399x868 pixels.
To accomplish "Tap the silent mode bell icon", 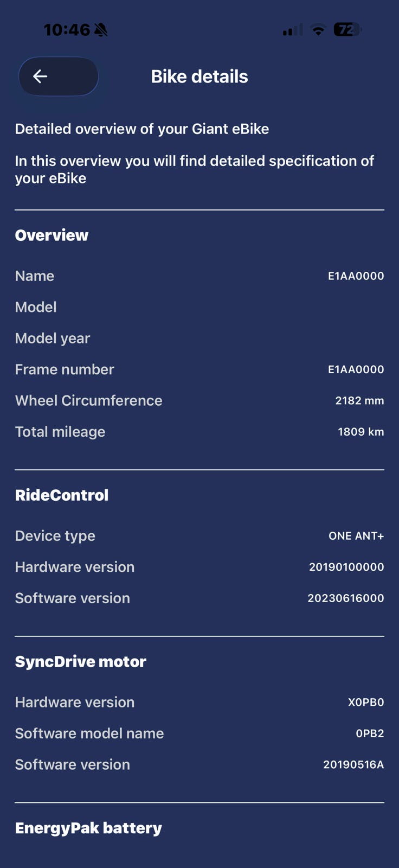I will coord(101,30).
